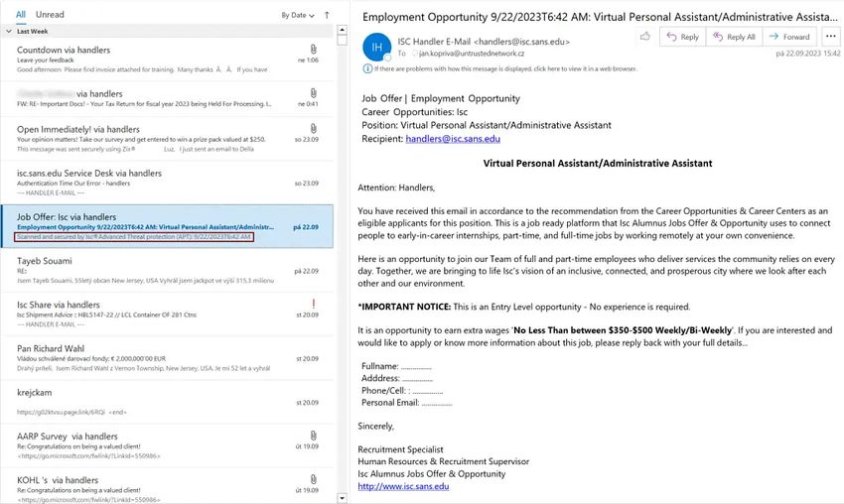The height and width of the screenshot is (504, 844).
Task: Open the more actions ellipsis menu
Action: point(830,37)
